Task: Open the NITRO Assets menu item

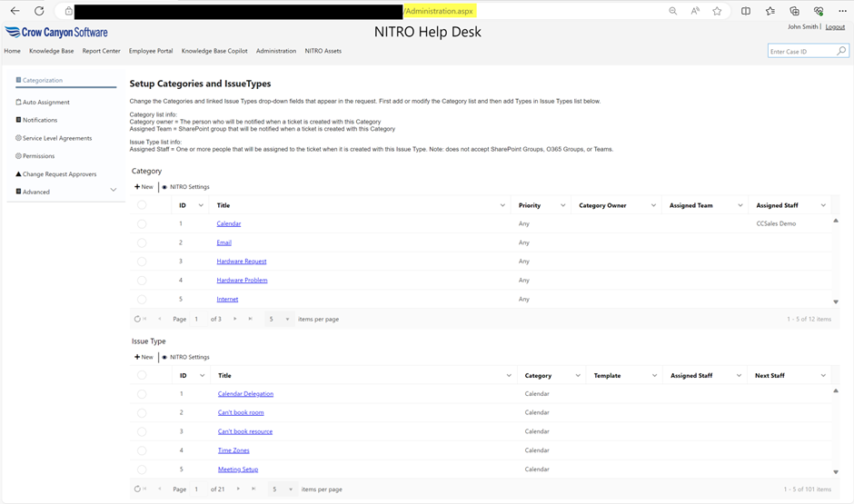Action: click(323, 51)
